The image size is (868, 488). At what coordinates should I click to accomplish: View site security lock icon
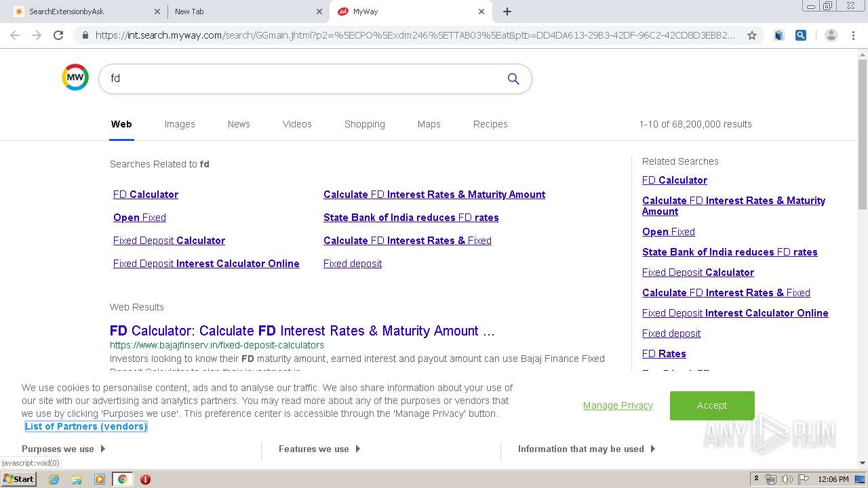click(85, 35)
